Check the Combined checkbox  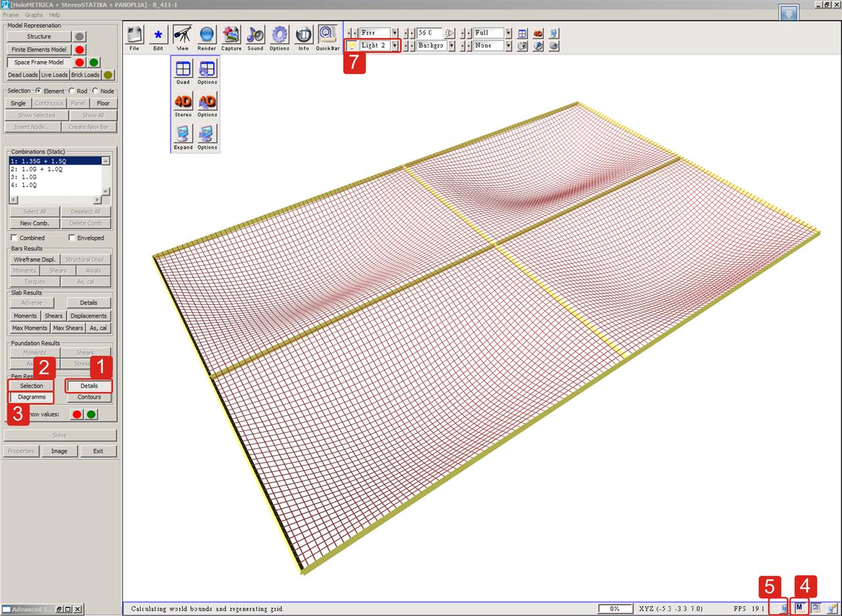14,238
